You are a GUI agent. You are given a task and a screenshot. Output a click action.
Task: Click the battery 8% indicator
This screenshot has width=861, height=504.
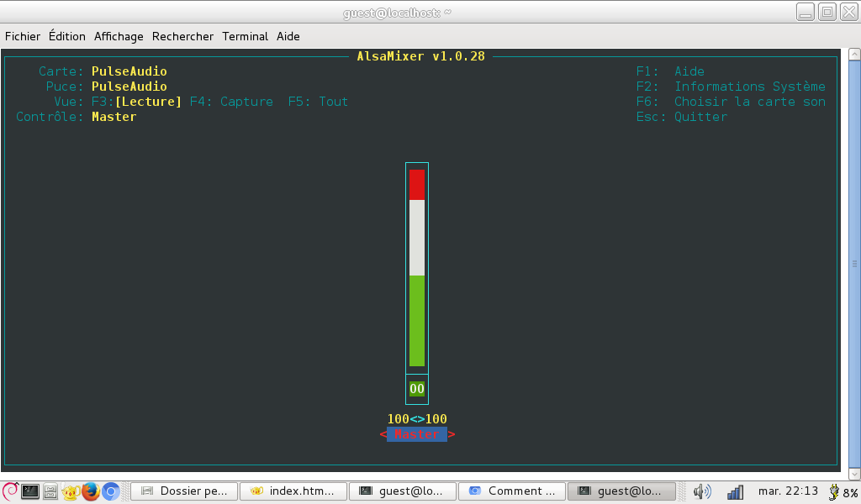(843, 492)
